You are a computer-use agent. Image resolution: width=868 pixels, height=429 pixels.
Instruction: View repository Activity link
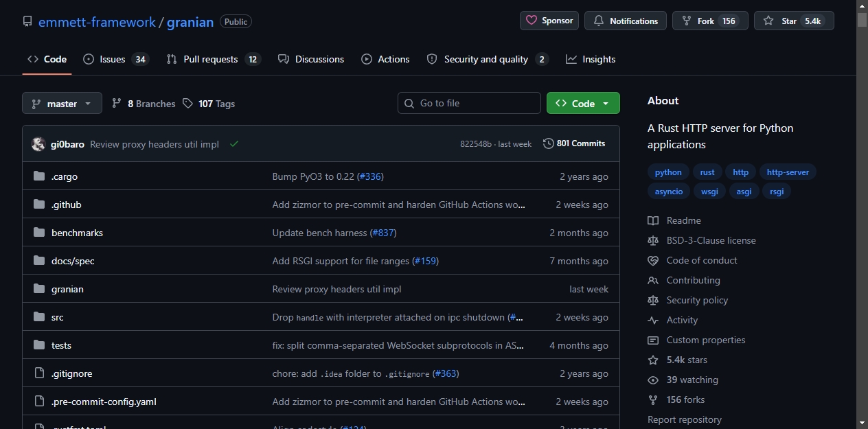(673, 320)
